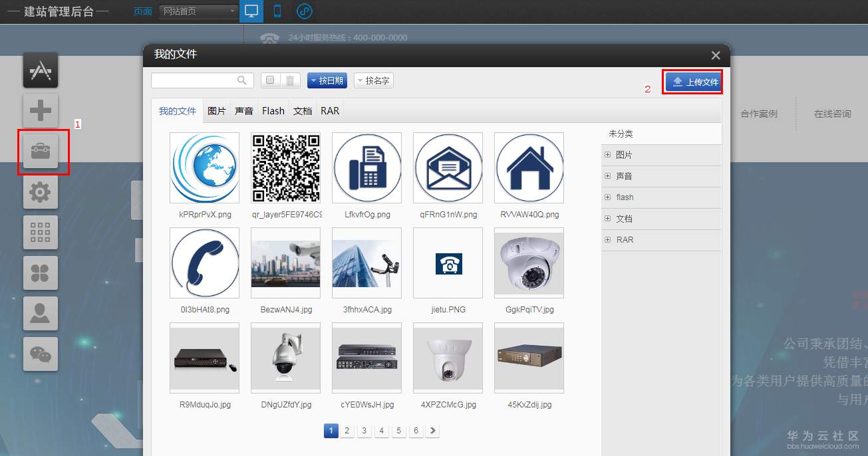Select the QR code image thumbnail

(285, 168)
